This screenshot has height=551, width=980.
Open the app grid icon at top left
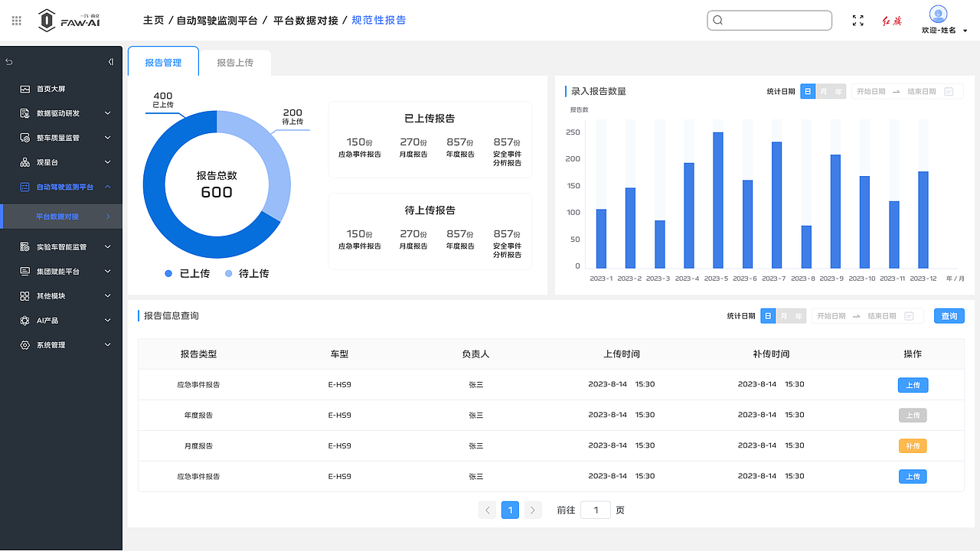pyautogui.click(x=15, y=20)
